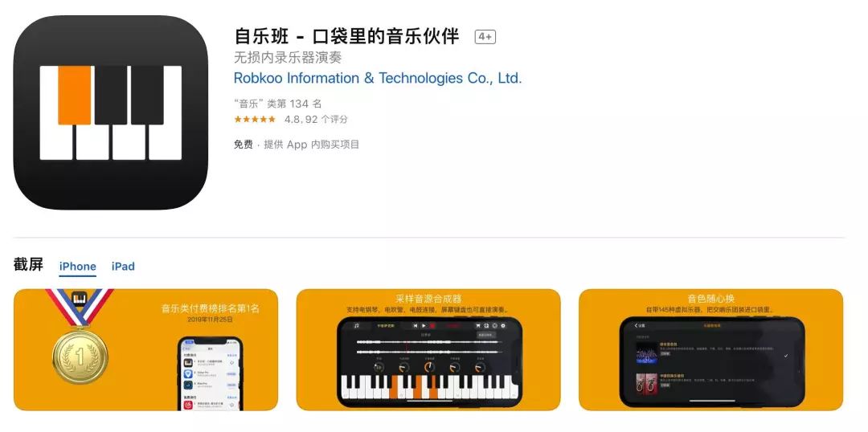Click the piano keyboard app icon
The width and height of the screenshot is (868, 432).
(x=111, y=112)
